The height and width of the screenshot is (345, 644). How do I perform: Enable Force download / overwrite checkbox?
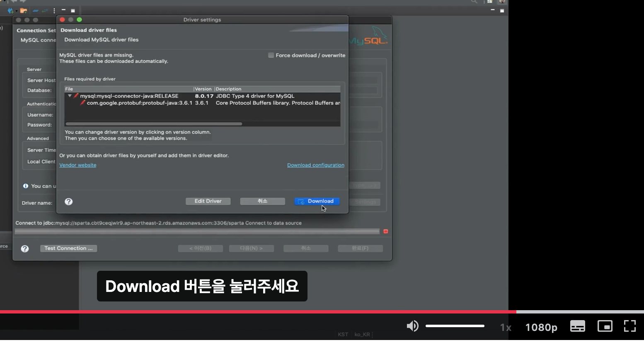pyautogui.click(x=271, y=55)
